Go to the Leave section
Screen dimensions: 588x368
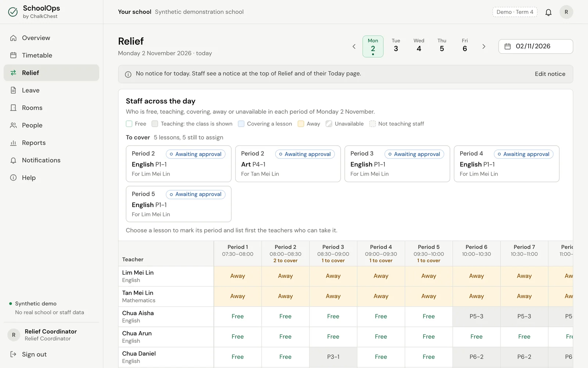(51, 90)
